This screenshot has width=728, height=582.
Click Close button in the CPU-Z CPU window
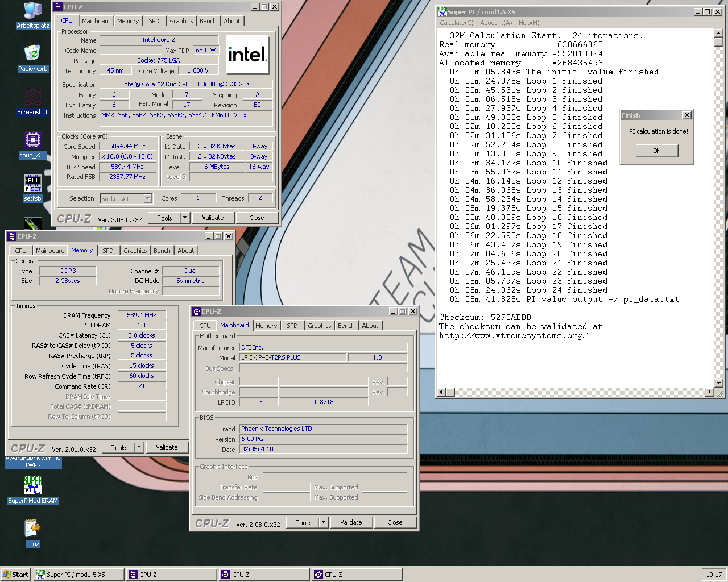[x=257, y=218]
